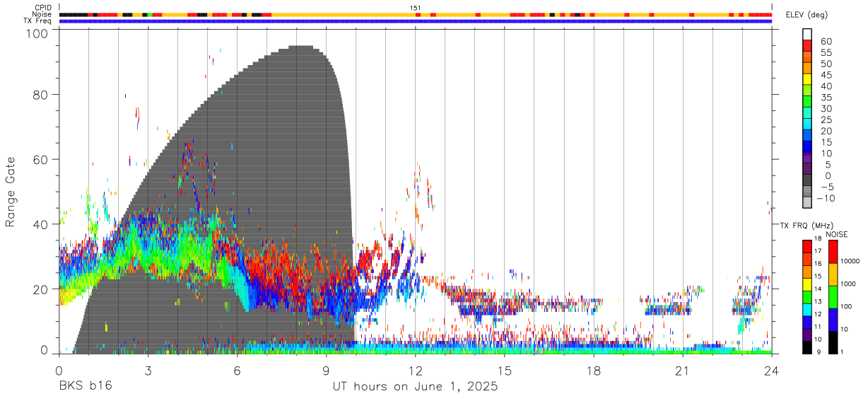Screen dimensions: 868x401
Task: Click the red 55-60 elevation swatch
Action: (807, 45)
